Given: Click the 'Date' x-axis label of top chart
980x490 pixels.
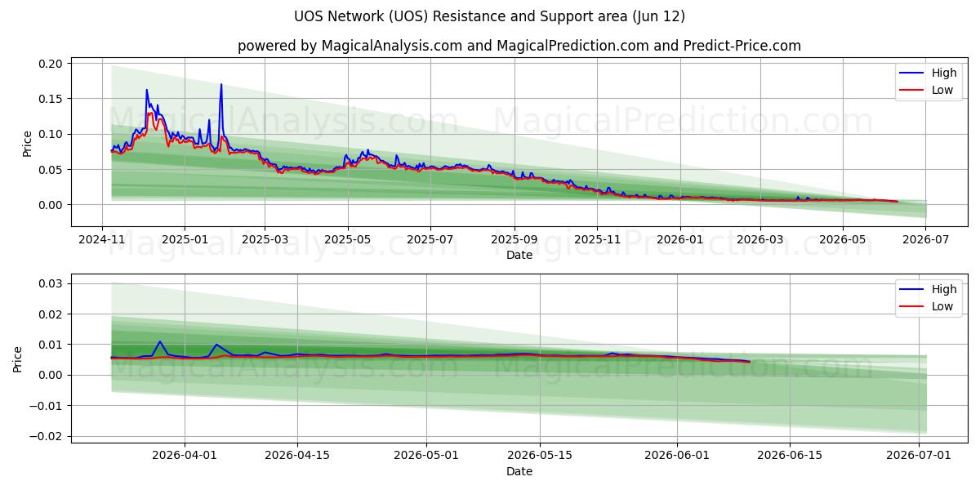Looking at the screenshot, I should 519,255.
